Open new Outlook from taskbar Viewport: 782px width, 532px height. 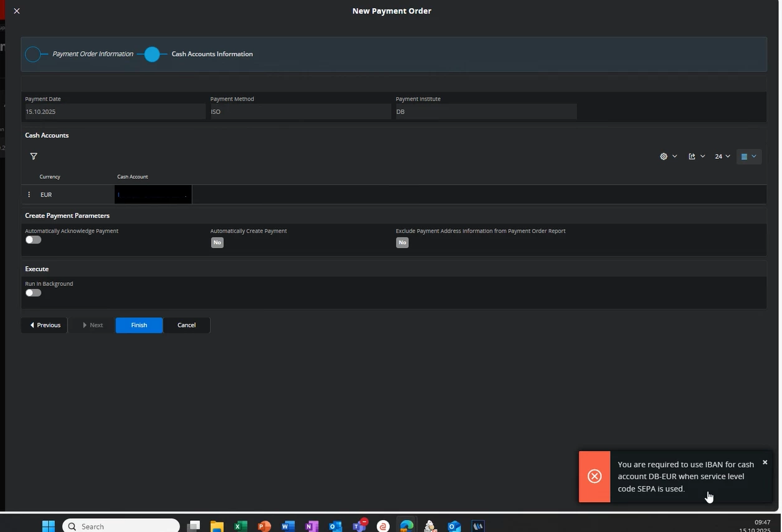click(454, 526)
